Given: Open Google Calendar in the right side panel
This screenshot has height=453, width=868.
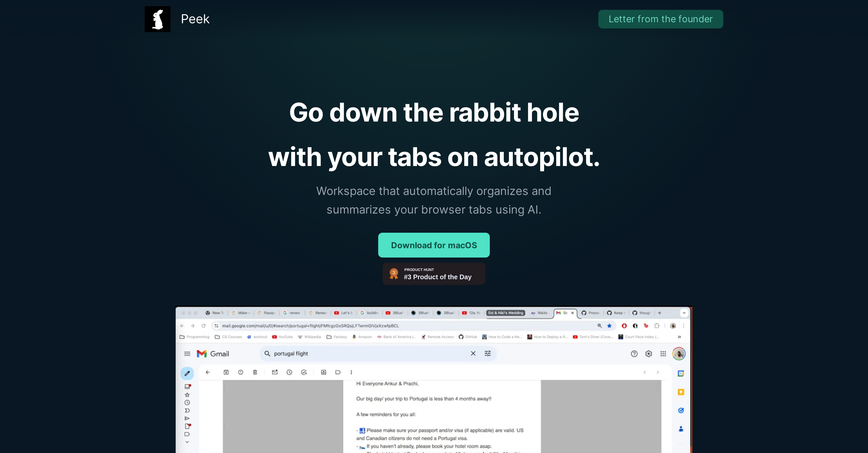Looking at the screenshot, I should click(x=681, y=373).
